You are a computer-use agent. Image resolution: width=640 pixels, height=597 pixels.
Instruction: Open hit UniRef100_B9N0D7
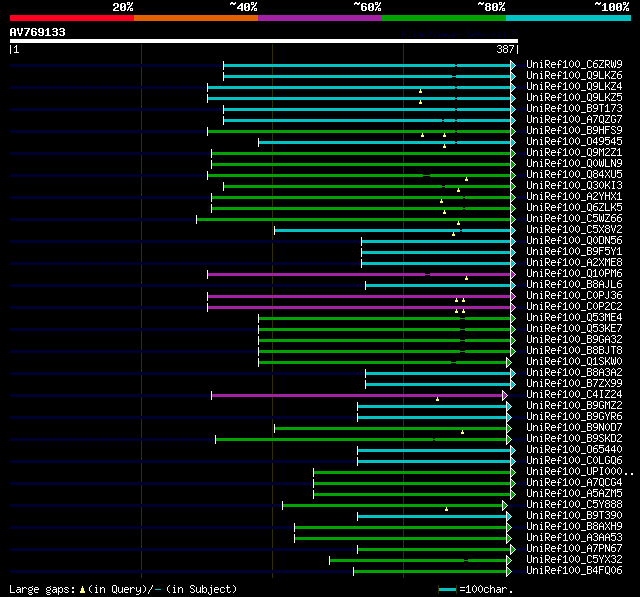pos(574,428)
